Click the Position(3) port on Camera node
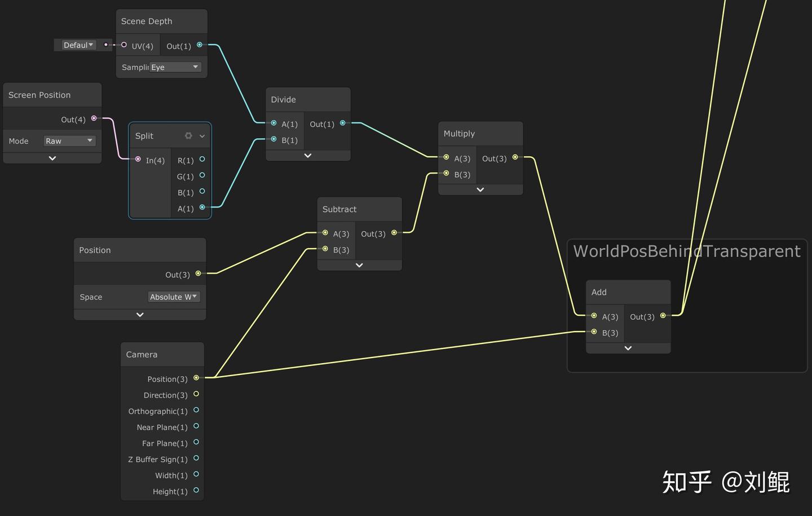Screen dimensions: 812x516 [196, 378]
